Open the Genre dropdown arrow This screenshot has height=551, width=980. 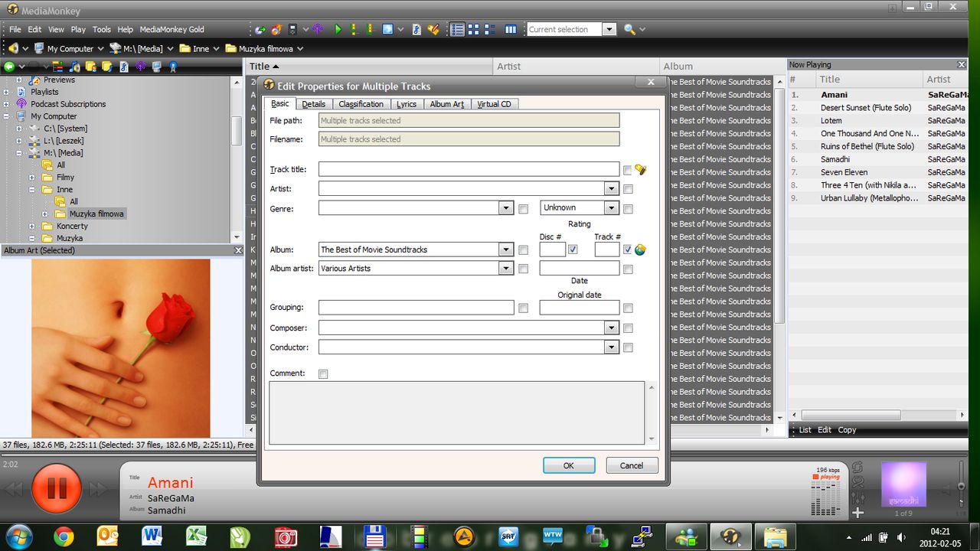505,207
